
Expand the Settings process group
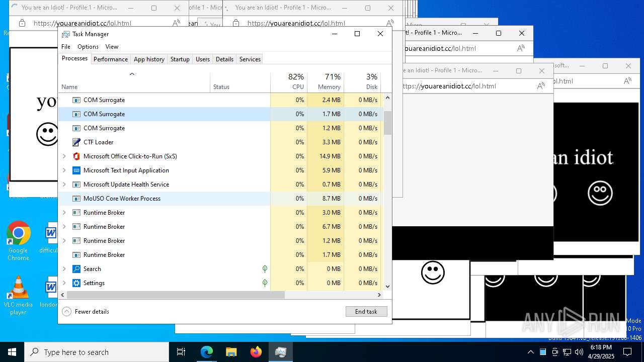(x=64, y=283)
